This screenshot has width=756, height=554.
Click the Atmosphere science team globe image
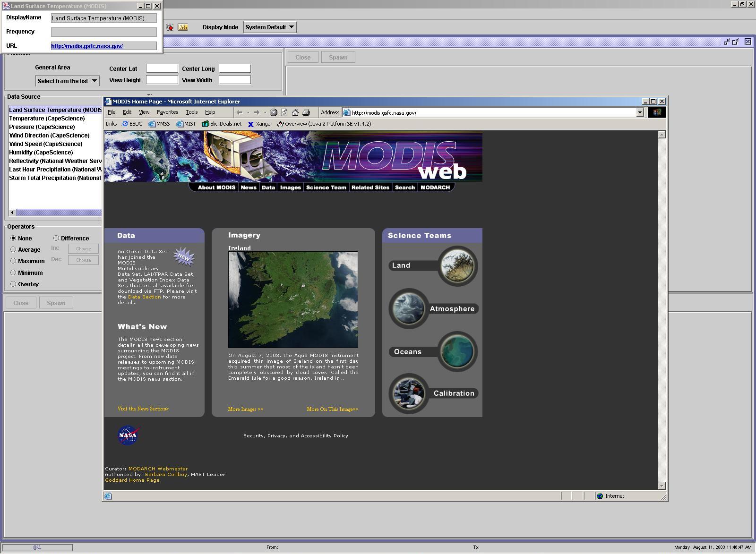[409, 308]
